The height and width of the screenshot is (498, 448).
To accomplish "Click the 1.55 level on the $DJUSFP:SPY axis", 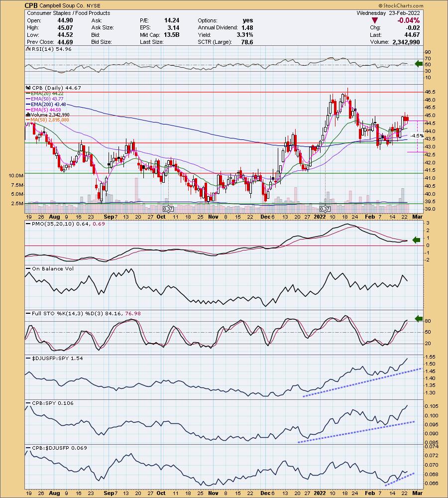I will coord(430,357).
